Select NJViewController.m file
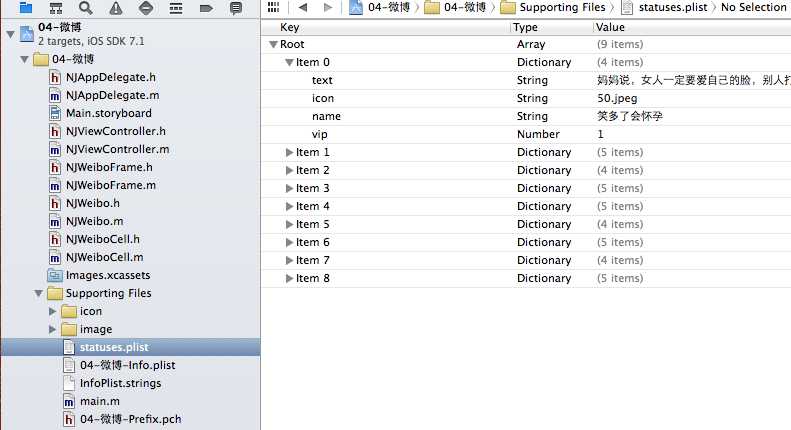 [117, 149]
